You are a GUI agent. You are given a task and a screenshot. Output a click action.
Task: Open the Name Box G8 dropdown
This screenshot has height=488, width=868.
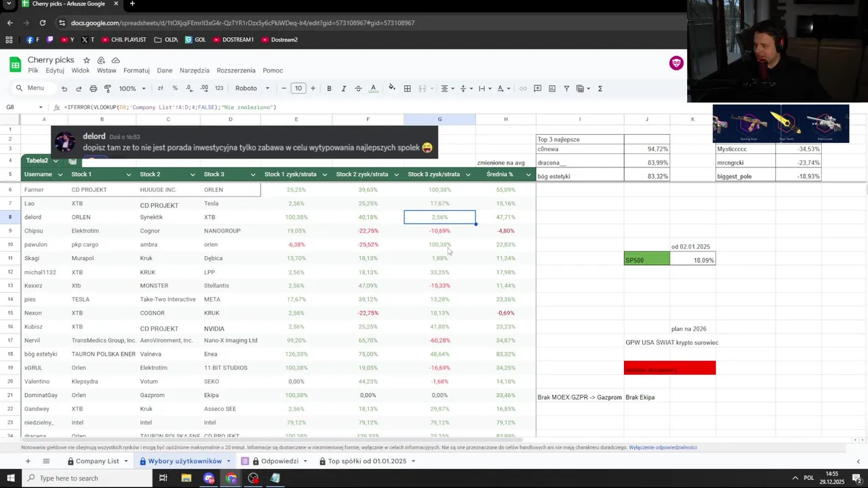[41, 107]
